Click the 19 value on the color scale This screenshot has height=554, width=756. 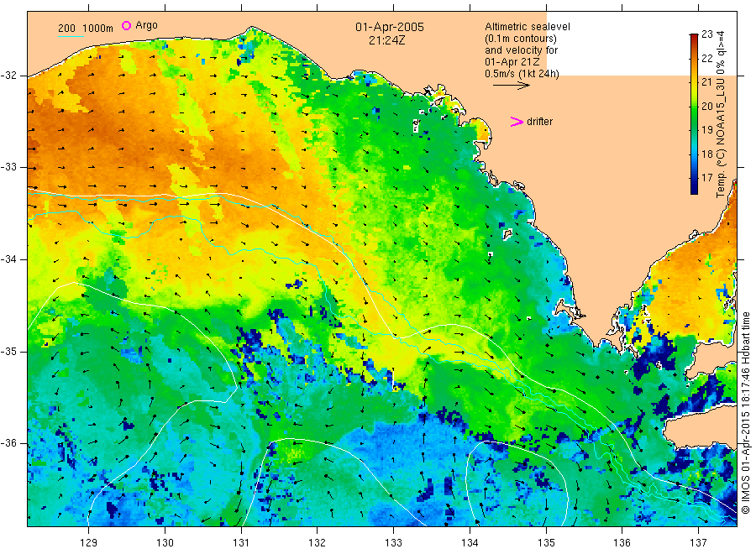[x=706, y=129]
